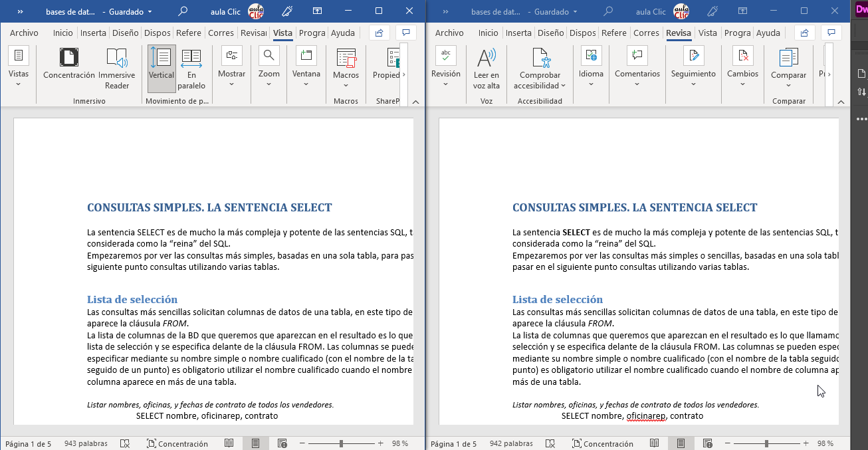
Task: Run Comprobar accesibilidad in right window
Action: click(x=541, y=68)
